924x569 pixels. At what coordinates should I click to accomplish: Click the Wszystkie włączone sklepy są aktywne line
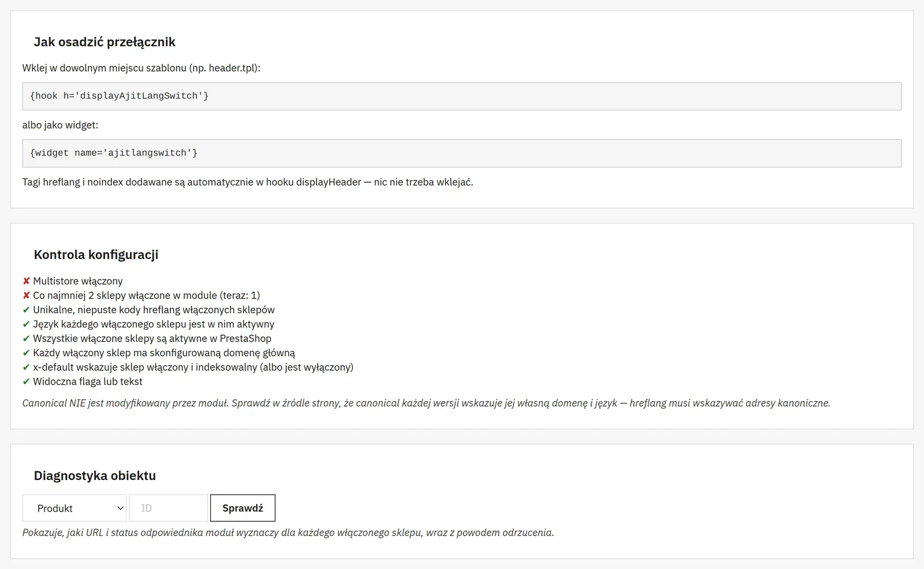click(147, 339)
